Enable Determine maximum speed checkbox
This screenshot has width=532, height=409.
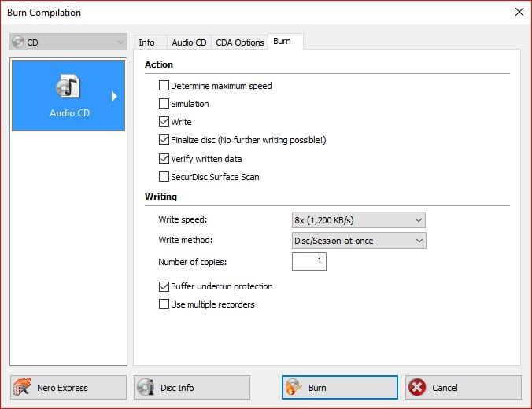(164, 86)
